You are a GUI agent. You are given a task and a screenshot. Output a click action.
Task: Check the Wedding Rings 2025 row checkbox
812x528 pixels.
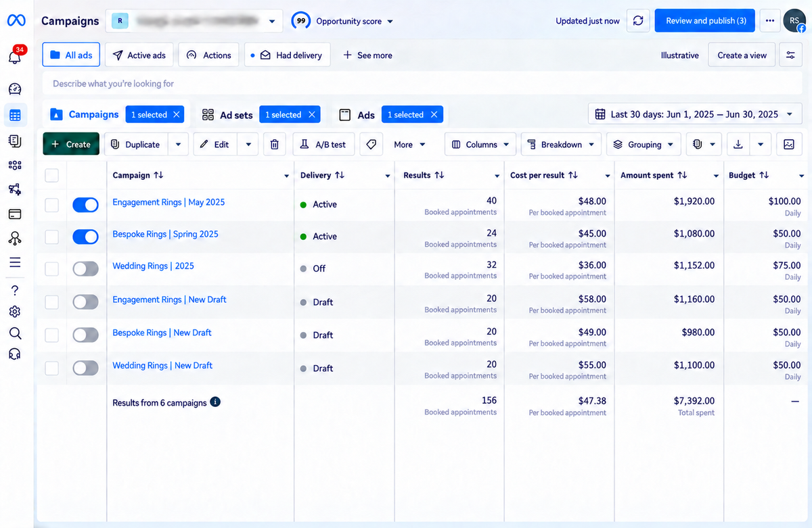[51, 268]
